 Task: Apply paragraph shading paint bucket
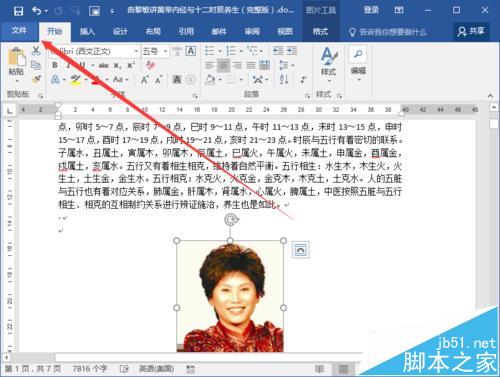click(211, 80)
